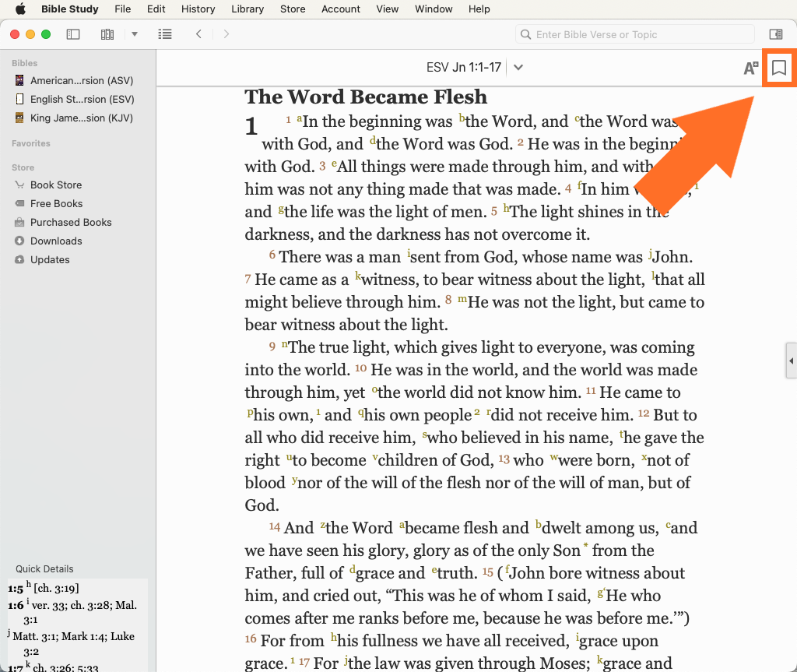Toggle the left sidebar panel

73,34
